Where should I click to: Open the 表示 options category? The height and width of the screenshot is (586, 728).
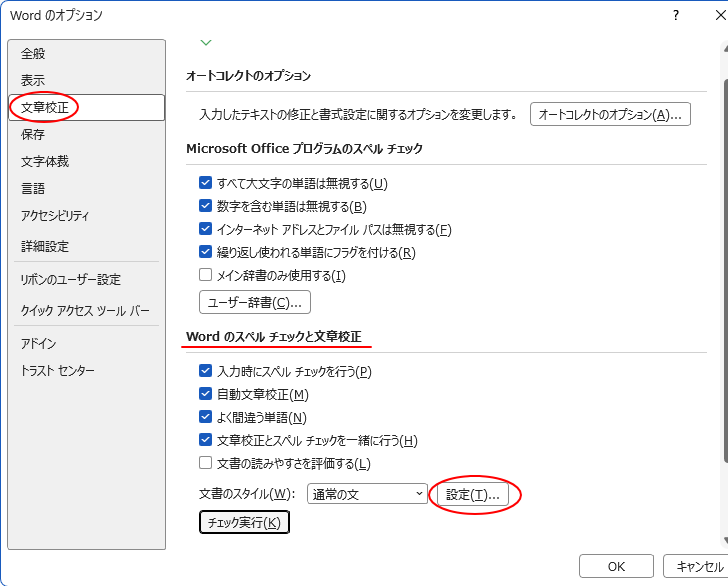pyautogui.click(x=86, y=81)
